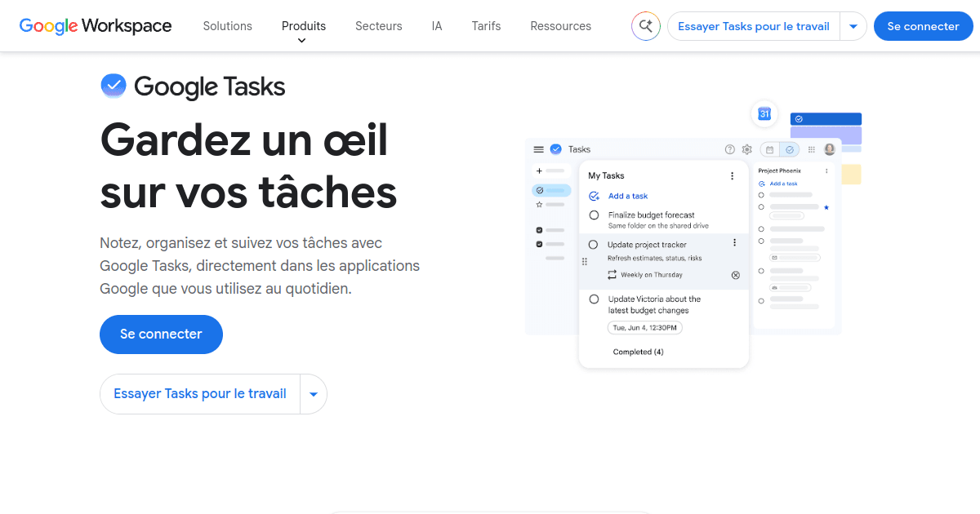The height and width of the screenshot is (514, 980).
Task: Switch to calendar view icon
Action: point(770,149)
